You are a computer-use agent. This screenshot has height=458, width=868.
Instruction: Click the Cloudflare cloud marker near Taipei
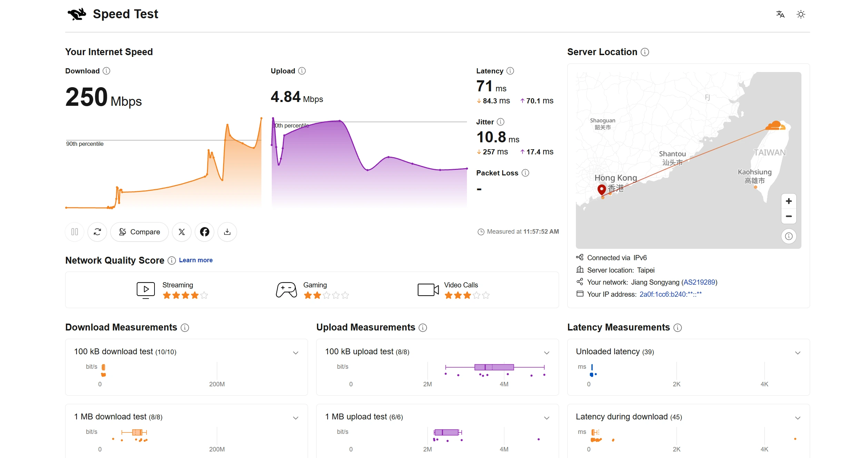click(775, 125)
